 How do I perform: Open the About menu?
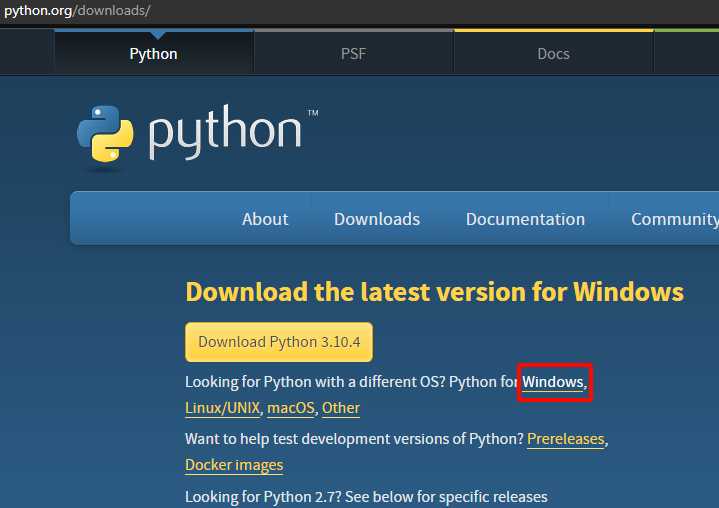click(x=265, y=219)
